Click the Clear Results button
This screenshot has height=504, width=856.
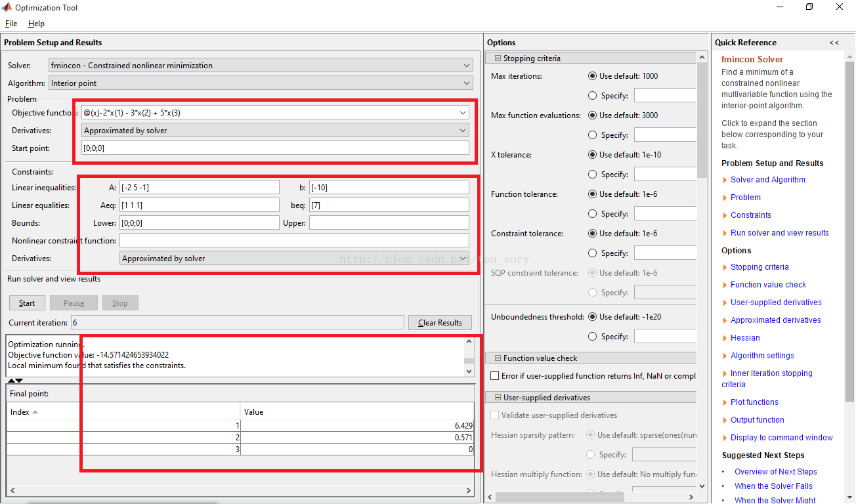point(440,323)
